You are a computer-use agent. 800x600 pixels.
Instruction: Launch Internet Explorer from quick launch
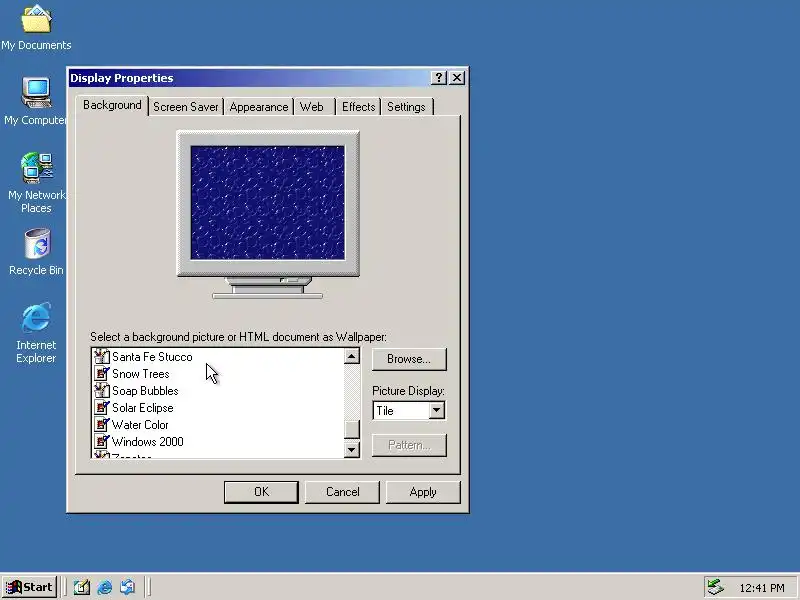(x=105, y=587)
